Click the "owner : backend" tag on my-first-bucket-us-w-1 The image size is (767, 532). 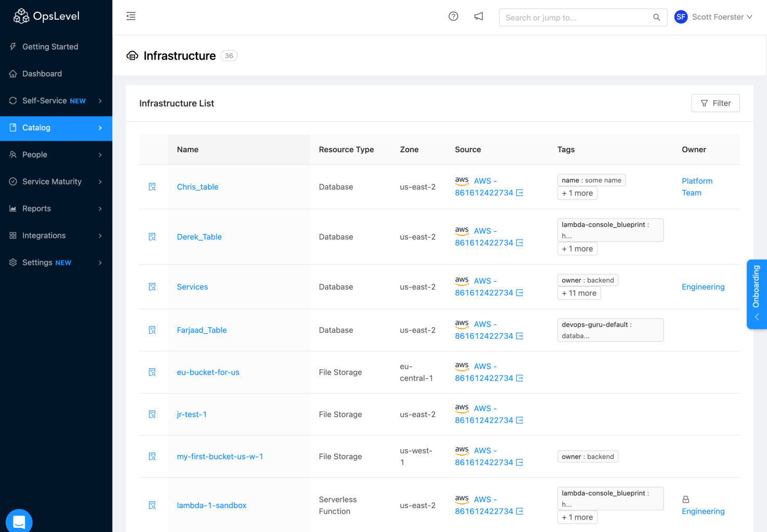[x=588, y=457]
